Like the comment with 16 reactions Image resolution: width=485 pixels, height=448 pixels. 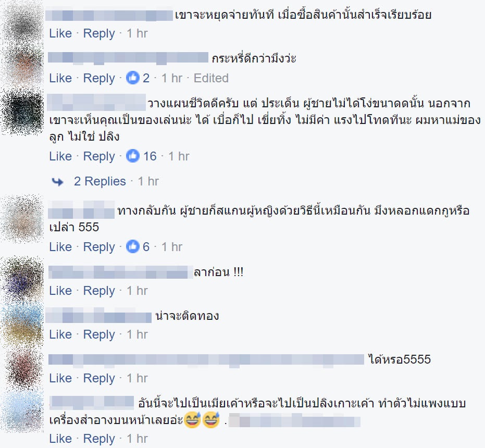pyautogui.click(x=60, y=156)
